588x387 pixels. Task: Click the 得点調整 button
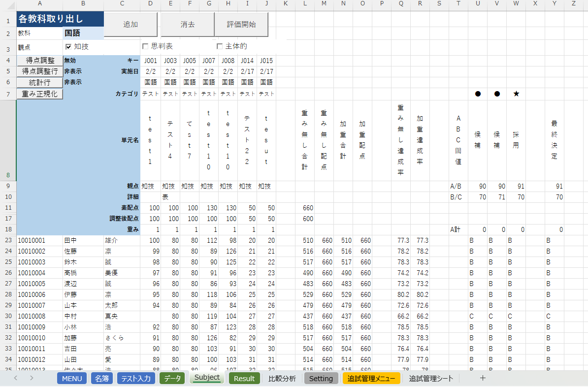pos(40,60)
